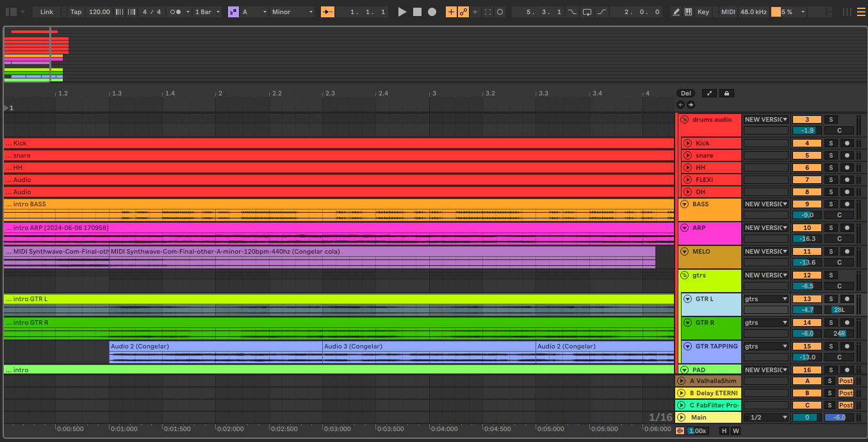This screenshot has height=442, width=868.
Task: Click the Tap tempo button
Action: click(x=76, y=12)
